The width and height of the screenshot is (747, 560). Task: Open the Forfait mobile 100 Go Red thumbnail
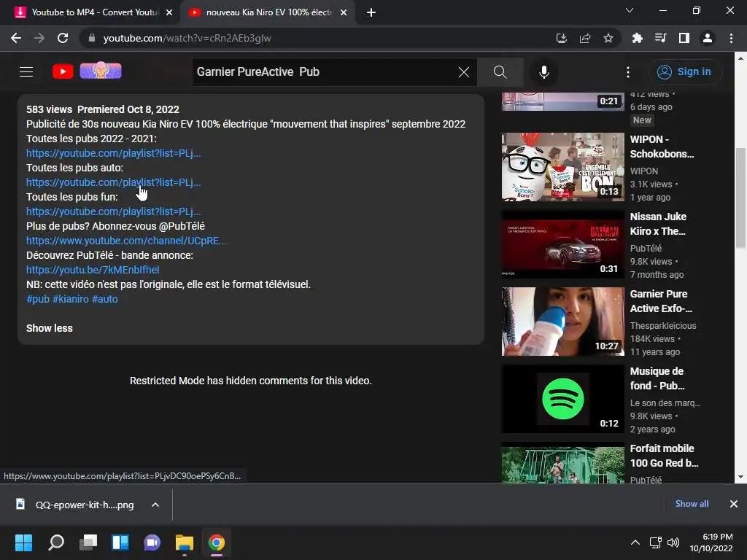point(562,463)
